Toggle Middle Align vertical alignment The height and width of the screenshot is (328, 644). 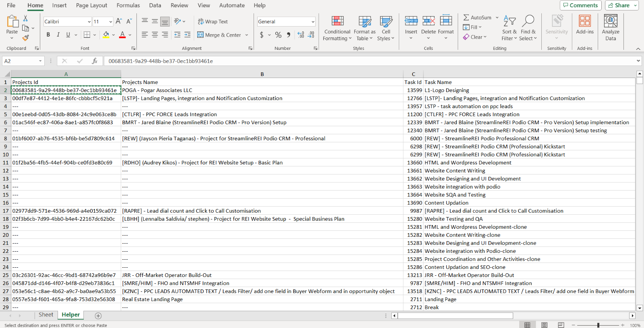(x=155, y=21)
